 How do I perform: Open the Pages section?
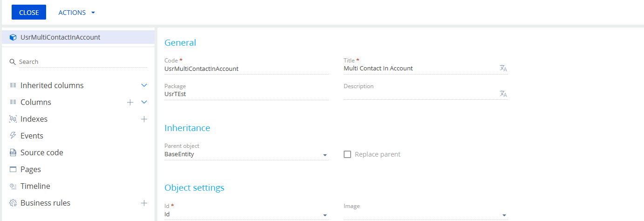[31, 169]
